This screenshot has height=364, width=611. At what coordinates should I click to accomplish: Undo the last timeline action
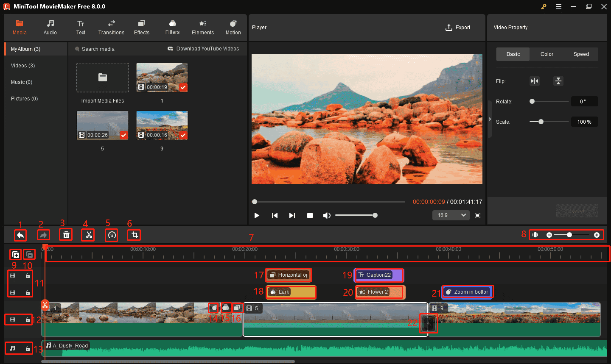click(x=20, y=235)
